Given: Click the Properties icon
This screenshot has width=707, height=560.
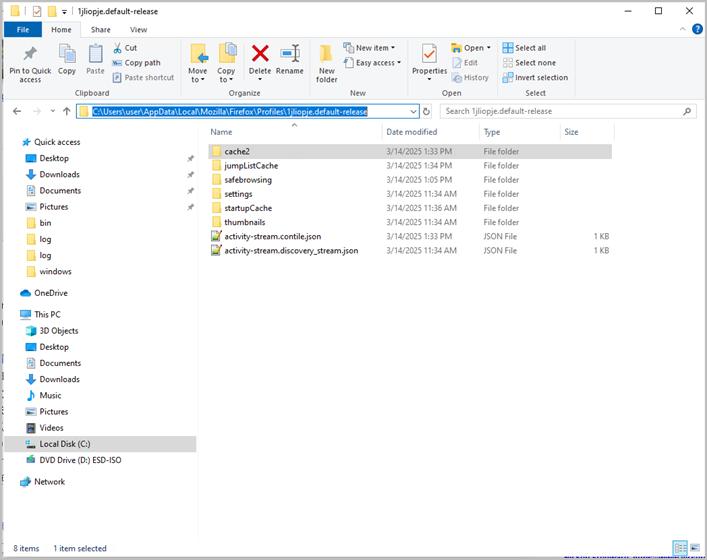Looking at the screenshot, I should [x=429, y=54].
